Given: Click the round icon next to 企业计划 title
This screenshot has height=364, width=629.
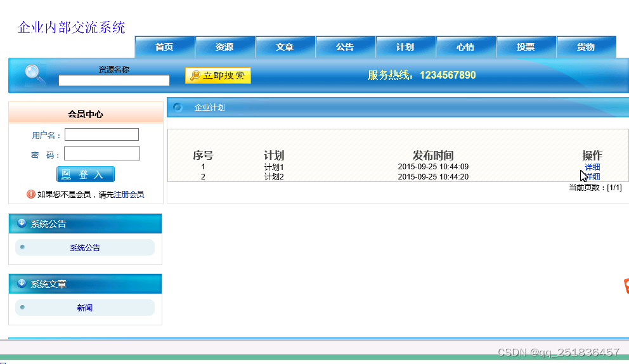Looking at the screenshot, I should 178,107.
